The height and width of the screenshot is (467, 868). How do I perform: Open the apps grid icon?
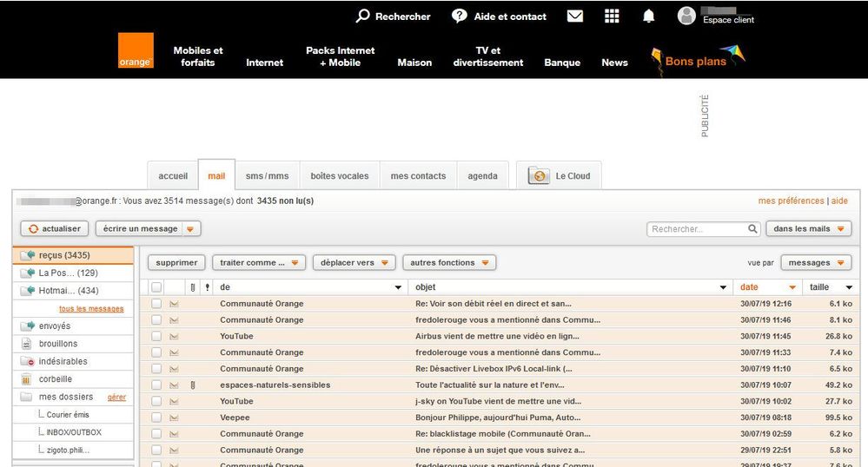click(612, 16)
